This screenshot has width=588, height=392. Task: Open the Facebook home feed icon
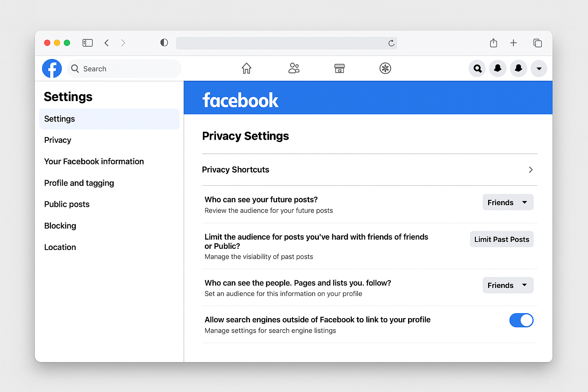coord(246,68)
